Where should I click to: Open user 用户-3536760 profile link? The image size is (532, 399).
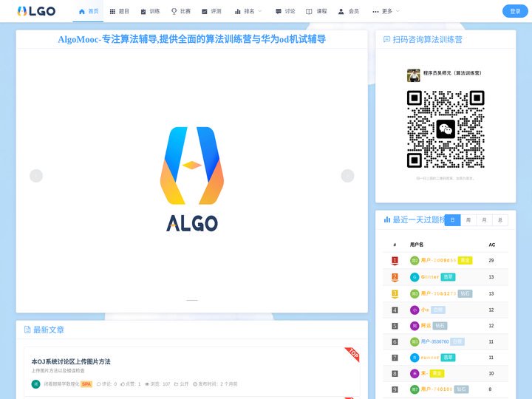pyautogui.click(x=435, y=341)
